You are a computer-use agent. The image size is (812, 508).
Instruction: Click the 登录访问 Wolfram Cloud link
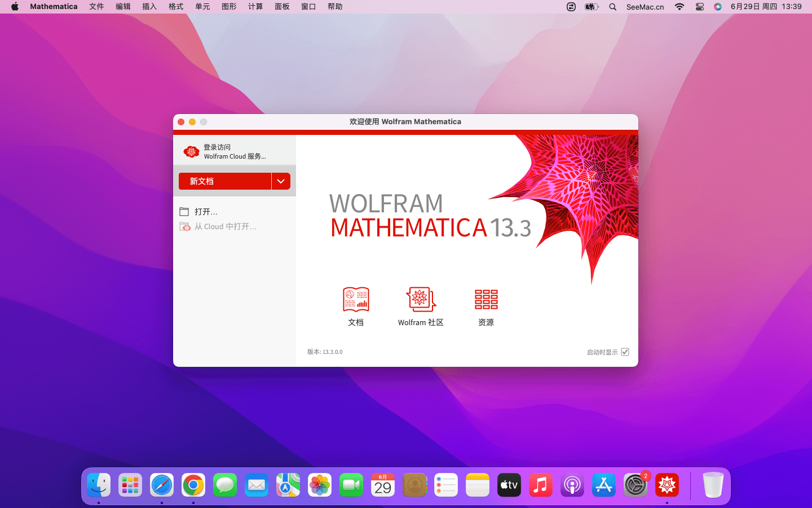pyautogui.click(x=235, y=152)
